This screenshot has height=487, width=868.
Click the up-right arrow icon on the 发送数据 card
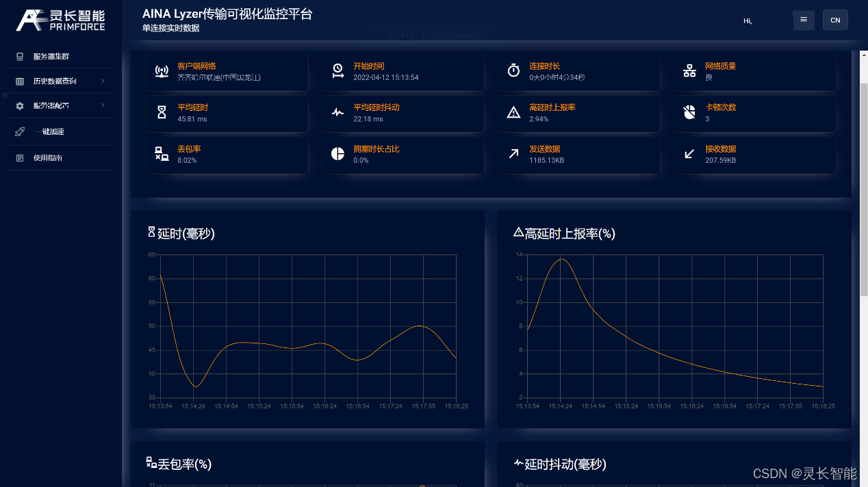coord(513,154)
